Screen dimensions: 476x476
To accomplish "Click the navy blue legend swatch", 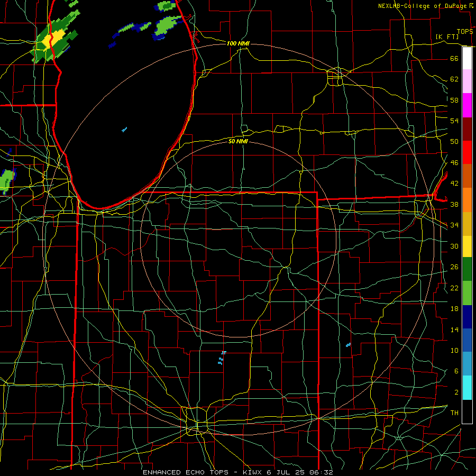I will coord(467,317).
